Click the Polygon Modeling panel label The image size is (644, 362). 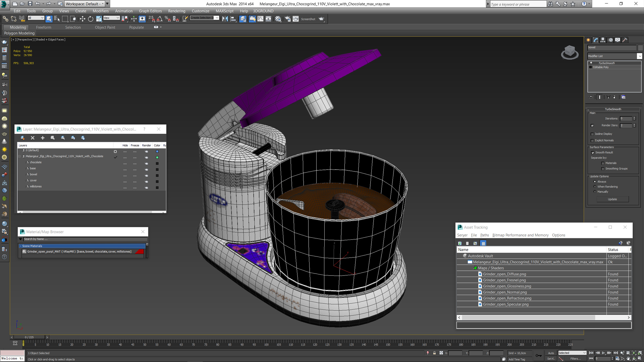coord(19,33)
